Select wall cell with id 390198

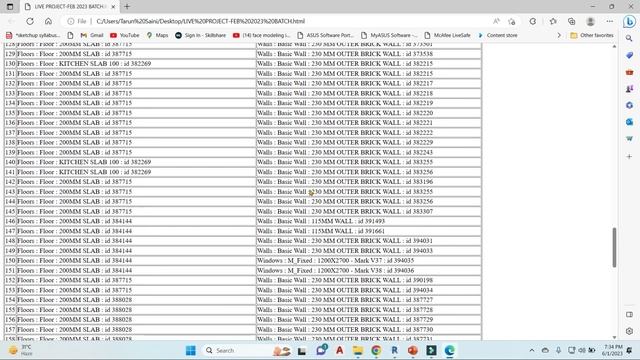pyautogui.click(x=369, y=280)
